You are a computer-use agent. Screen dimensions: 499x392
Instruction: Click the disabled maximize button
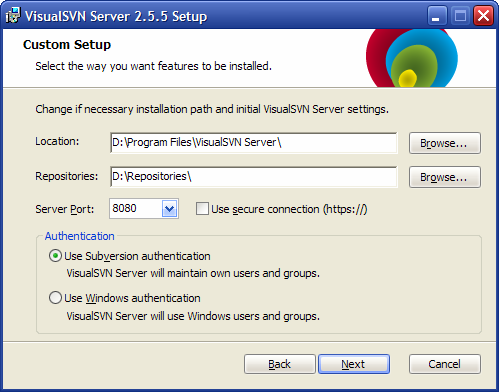point(460,15)
